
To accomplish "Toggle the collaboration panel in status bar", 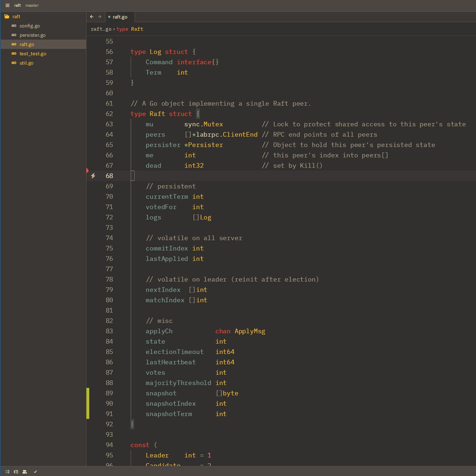I will click(25, 472).
